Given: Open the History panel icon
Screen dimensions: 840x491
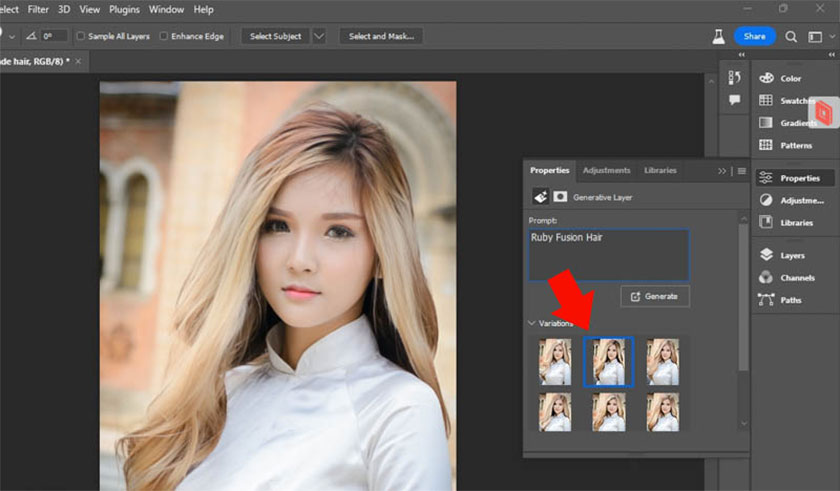Looking at the screenshot, I should 734,78.
